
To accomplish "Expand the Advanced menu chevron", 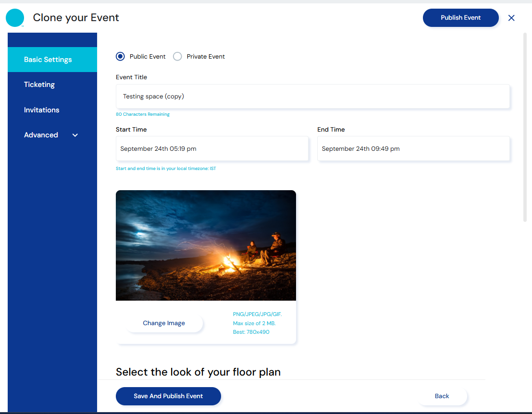I will 75,135.
